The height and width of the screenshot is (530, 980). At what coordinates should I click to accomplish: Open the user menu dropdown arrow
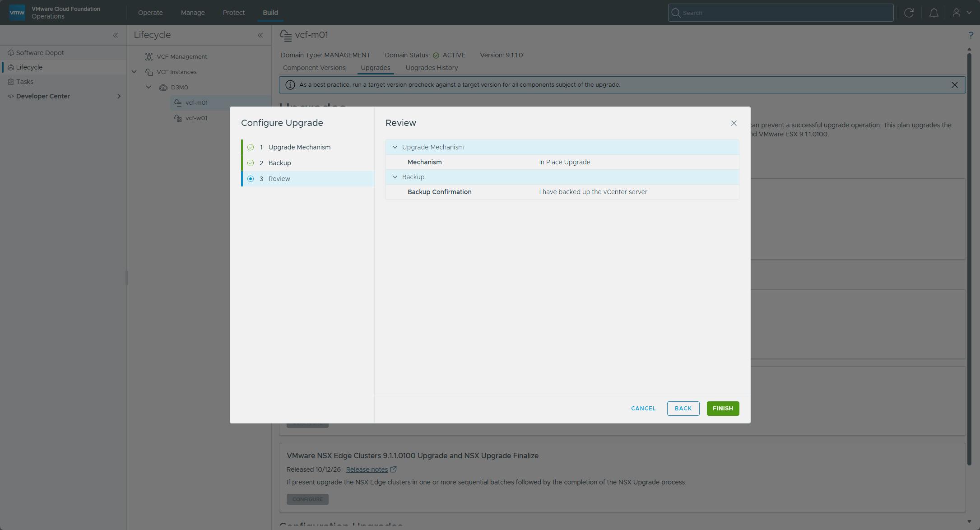point(969,13)
